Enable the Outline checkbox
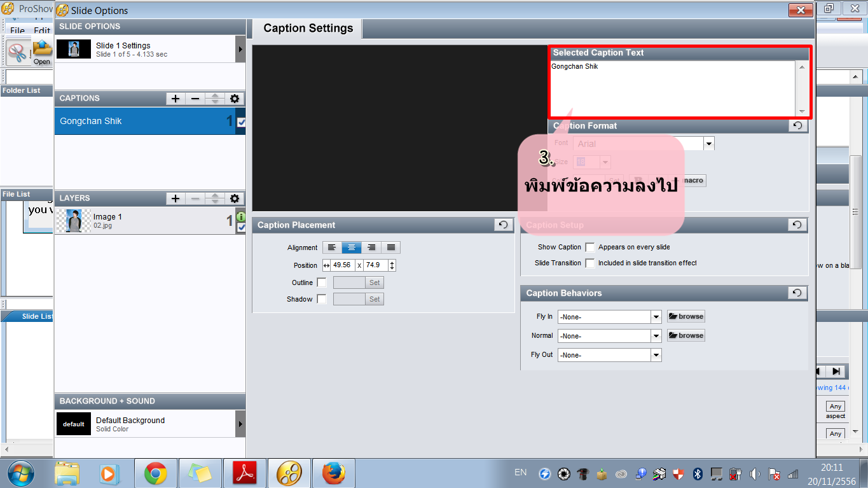 pos(322,282)
